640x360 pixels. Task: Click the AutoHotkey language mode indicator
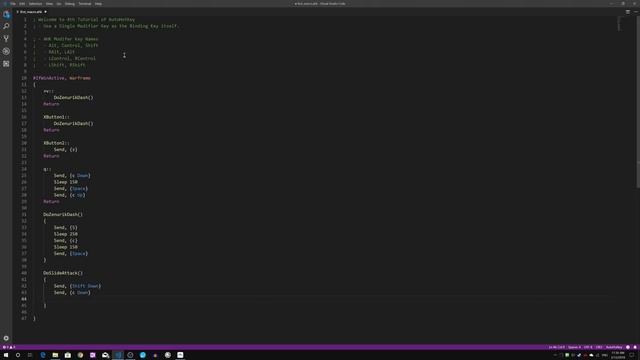click(x=614, y=347)
